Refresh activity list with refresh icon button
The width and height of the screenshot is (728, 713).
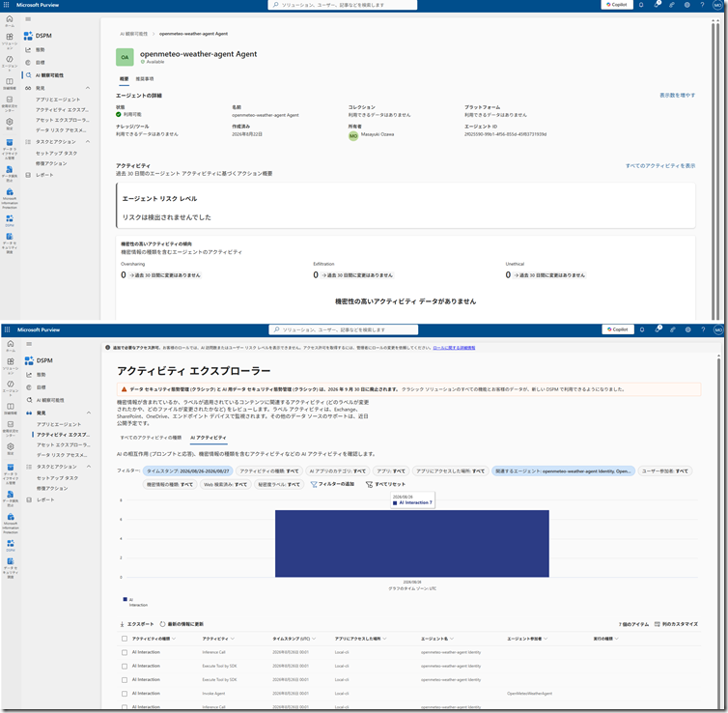click(182, 624)
